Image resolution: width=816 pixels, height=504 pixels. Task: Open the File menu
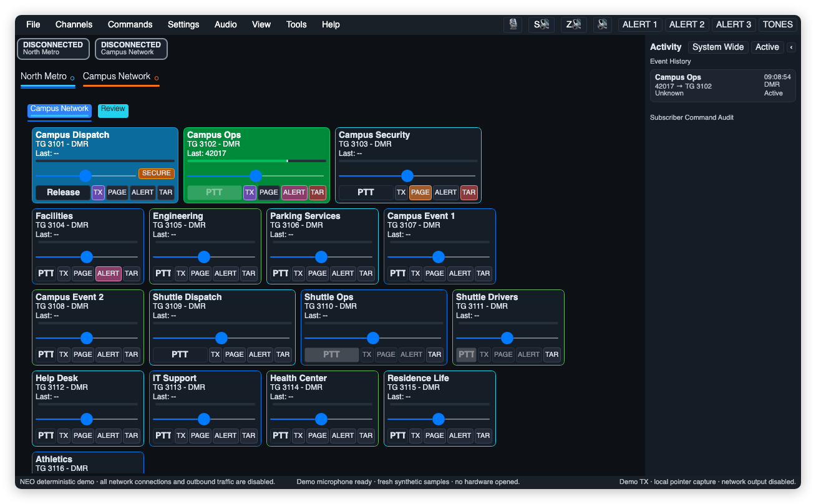coord(33,25)
